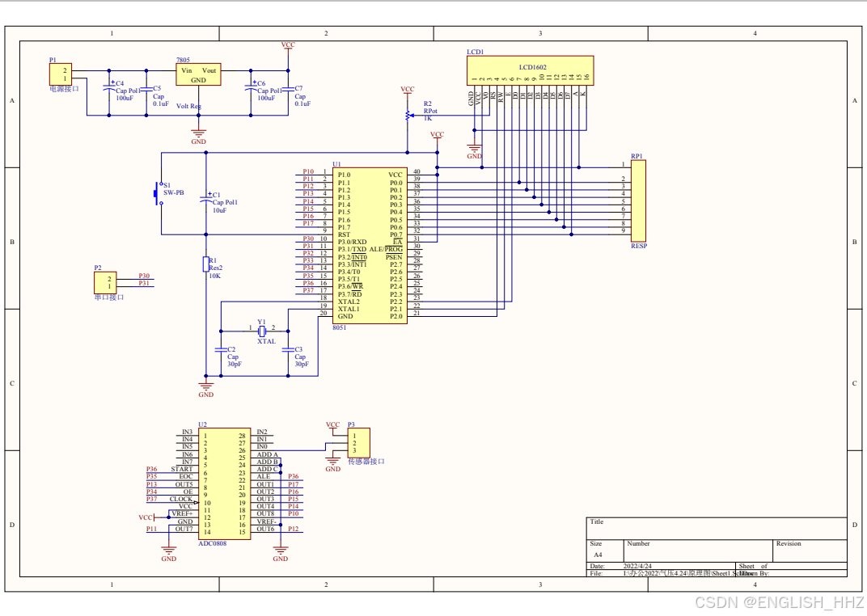Click the '电源接口' label under P1
Image resolution: width=867 pixels, height=616 pixels.
(64, 89)
